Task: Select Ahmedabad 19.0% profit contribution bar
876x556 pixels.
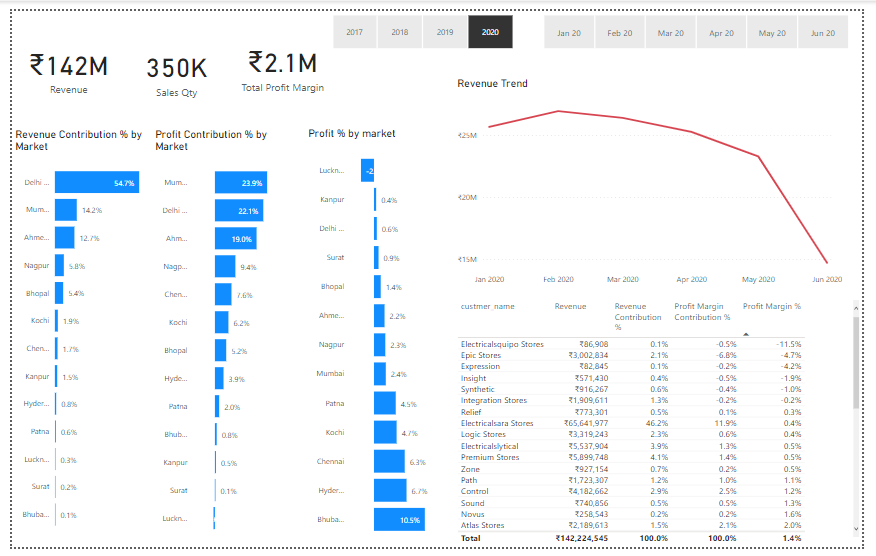Action: (236, 239)
